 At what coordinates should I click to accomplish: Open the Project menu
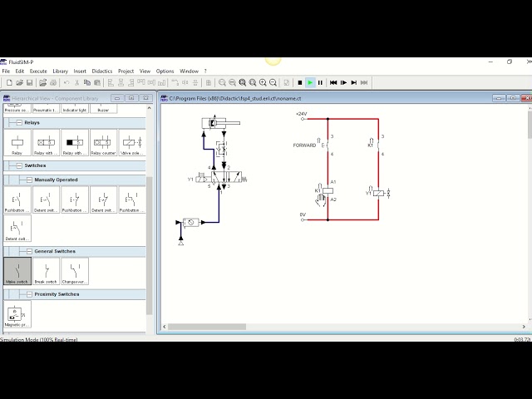click(126, 71)
